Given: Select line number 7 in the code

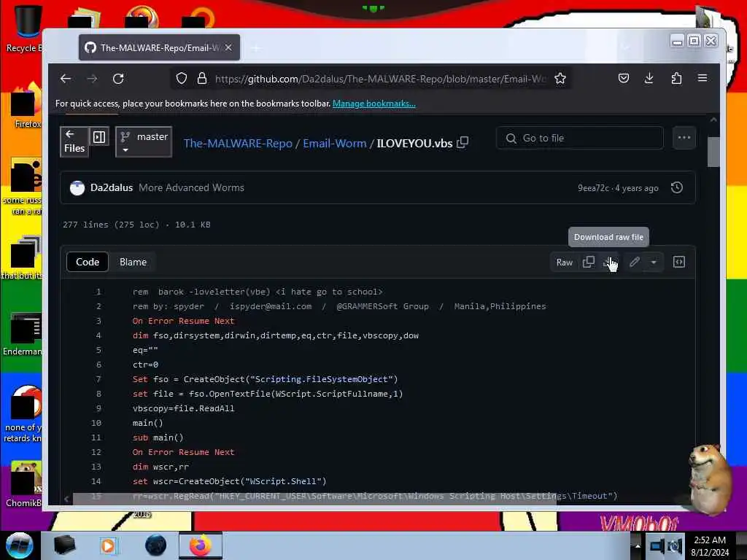Looking at the screenshot, I should tap(98, 379).
